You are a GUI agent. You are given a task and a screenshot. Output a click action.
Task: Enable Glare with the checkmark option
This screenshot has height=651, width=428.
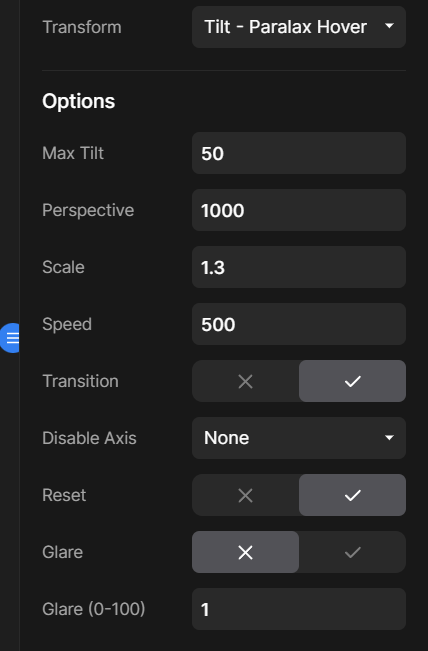[352, 552]
